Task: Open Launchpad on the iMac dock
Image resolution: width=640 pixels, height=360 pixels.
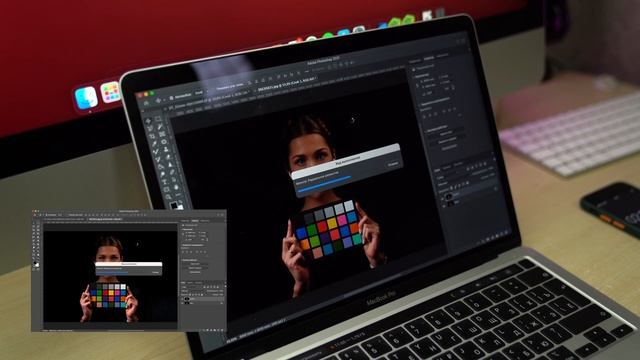Action: click(110, 92)
